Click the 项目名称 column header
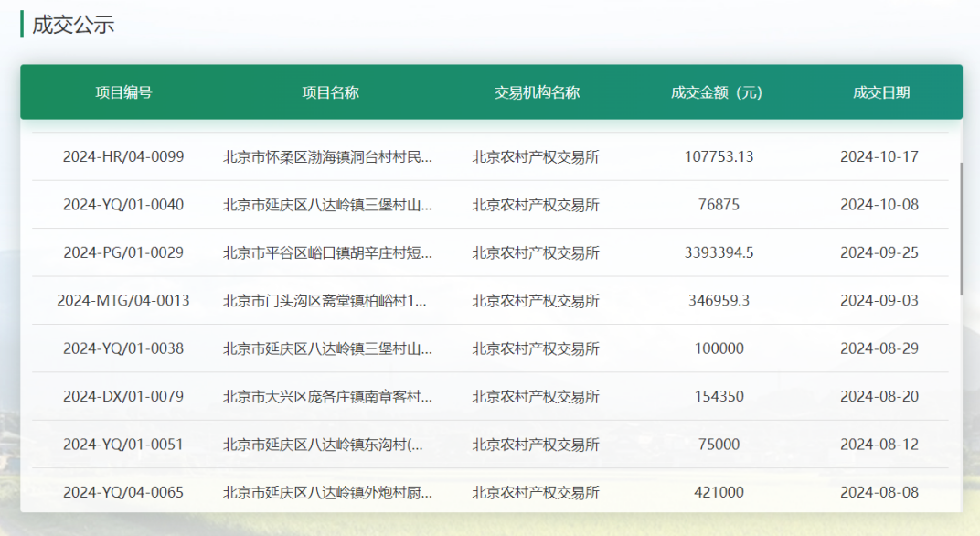980x536 pixels. (331, 91)
